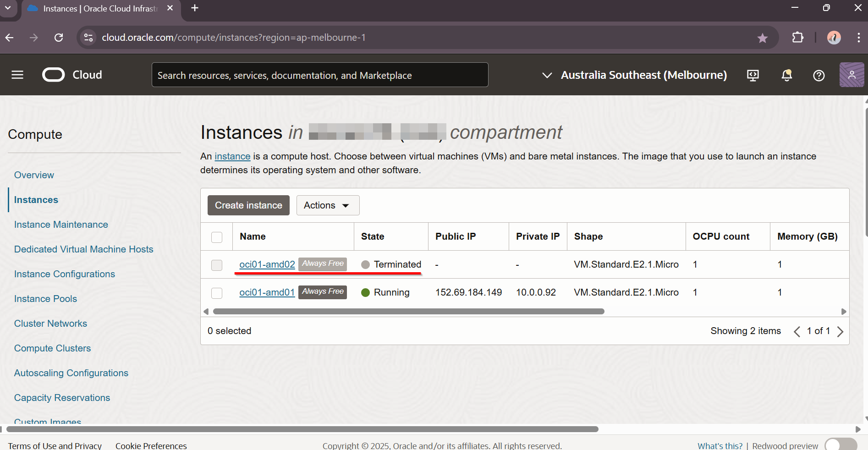Expand the Actions dropdown
The height and width of the screenshot is (450, 868).
coord(328,205)
